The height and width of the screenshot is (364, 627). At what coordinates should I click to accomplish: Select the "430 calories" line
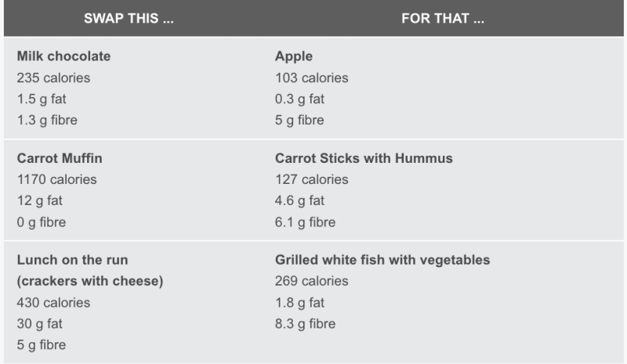[x=53, y=303]
